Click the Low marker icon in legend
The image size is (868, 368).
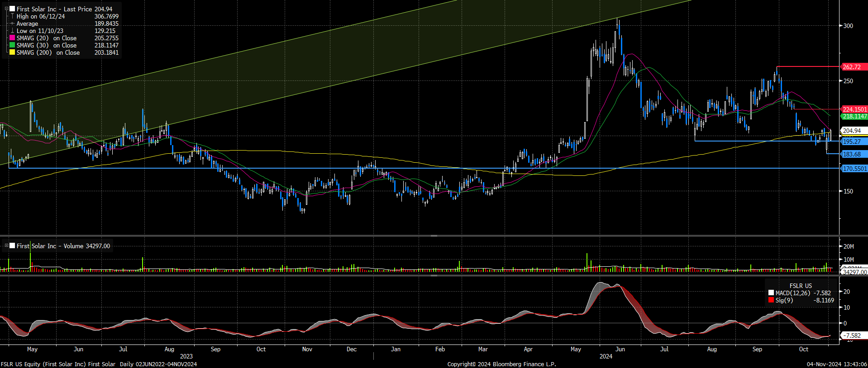coord(13,31)
